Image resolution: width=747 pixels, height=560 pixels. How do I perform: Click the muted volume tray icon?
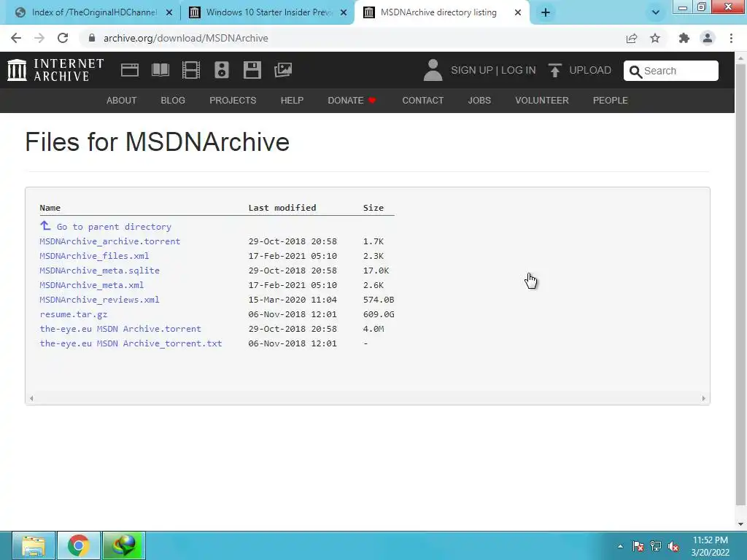coord(673,546)
